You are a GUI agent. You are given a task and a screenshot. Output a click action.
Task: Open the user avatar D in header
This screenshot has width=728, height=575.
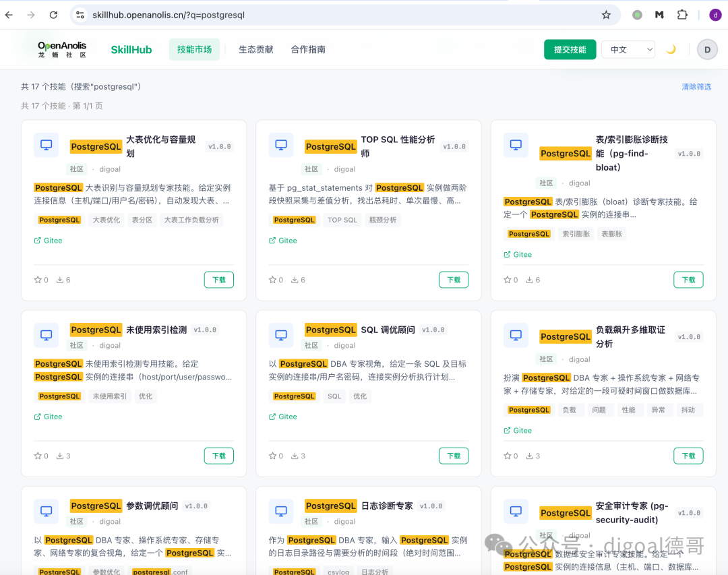click(707, 50)
